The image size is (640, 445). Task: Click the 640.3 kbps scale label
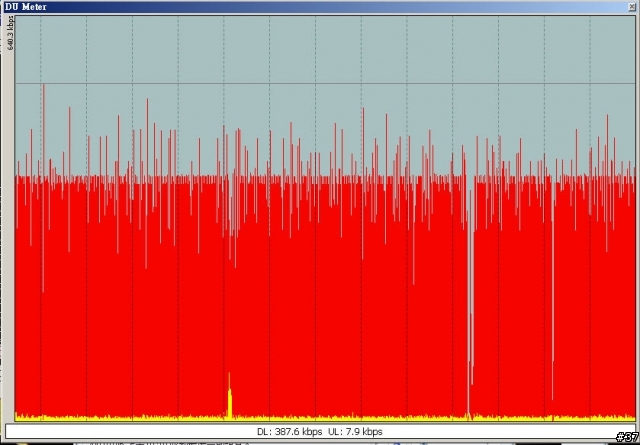[11, 33]
